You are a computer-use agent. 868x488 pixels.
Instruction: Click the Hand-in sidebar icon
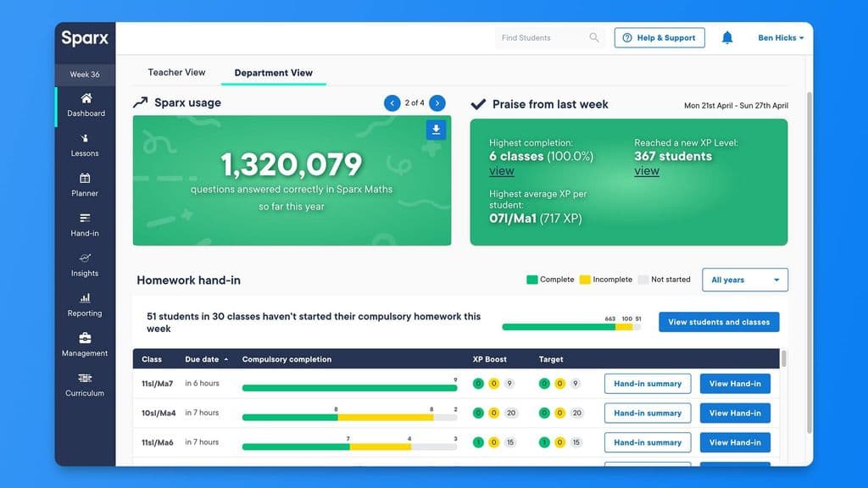click(x=84, y=225)
